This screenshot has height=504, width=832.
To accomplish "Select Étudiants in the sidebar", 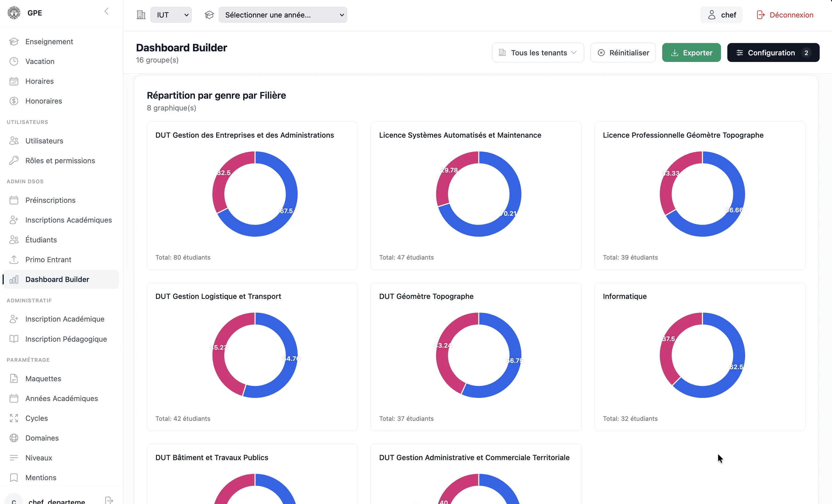I will pyautogui.click(x=61, y=240).
